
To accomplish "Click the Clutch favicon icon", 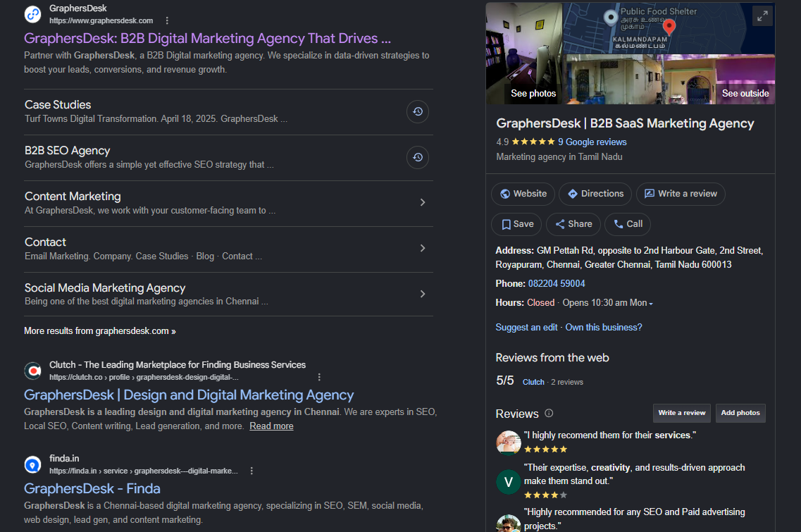I will point(33,371).
